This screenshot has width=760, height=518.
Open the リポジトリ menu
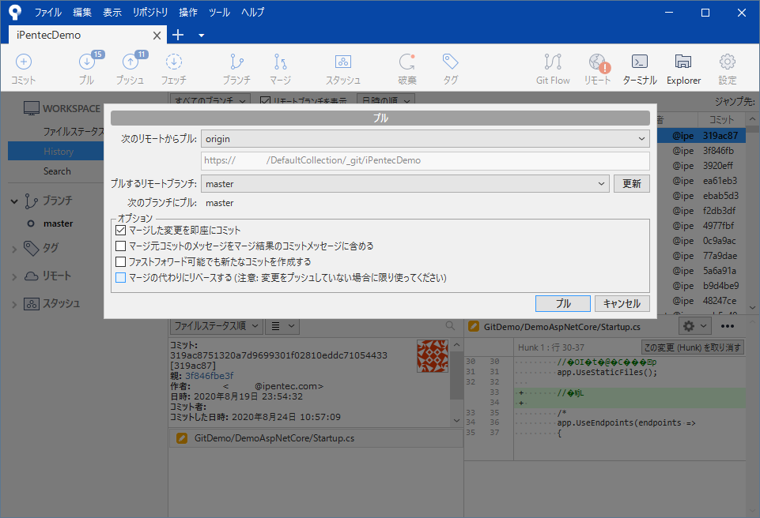click(150, 12)
